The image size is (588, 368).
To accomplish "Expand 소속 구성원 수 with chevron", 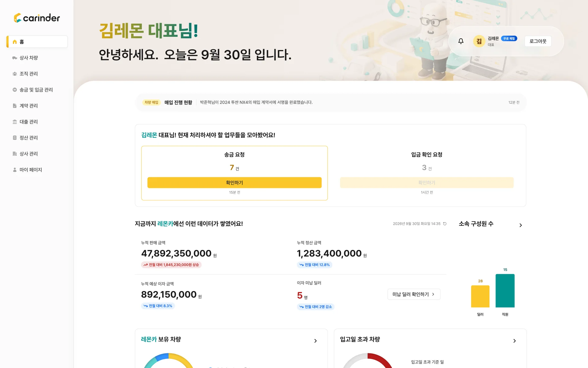I will 521,225.
